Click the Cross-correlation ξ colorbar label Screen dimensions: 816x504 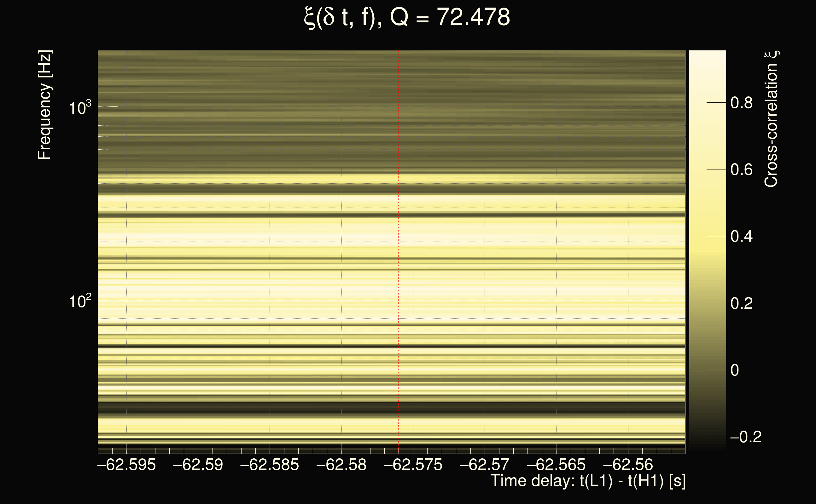tap(771, 119)
